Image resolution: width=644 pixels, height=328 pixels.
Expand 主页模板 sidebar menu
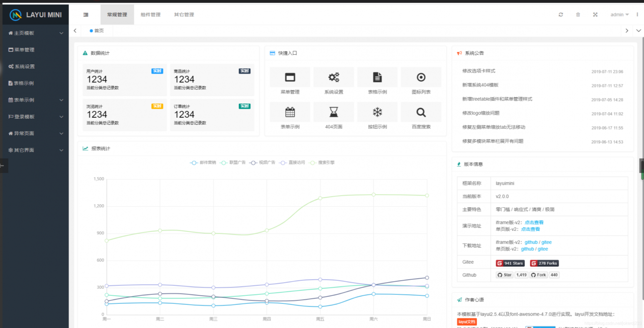[x=36, y=33]
